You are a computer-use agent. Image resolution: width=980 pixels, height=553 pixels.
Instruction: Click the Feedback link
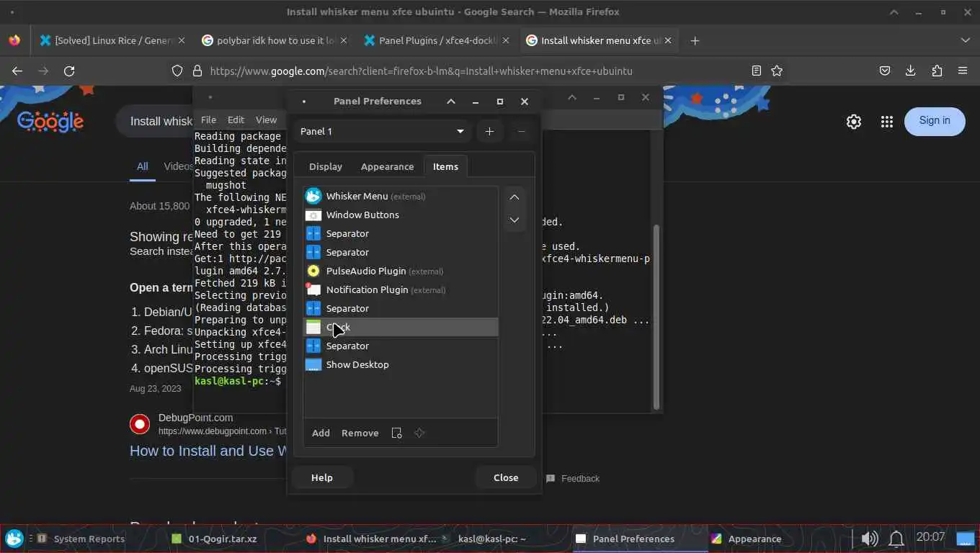click(x=573, y=478)
